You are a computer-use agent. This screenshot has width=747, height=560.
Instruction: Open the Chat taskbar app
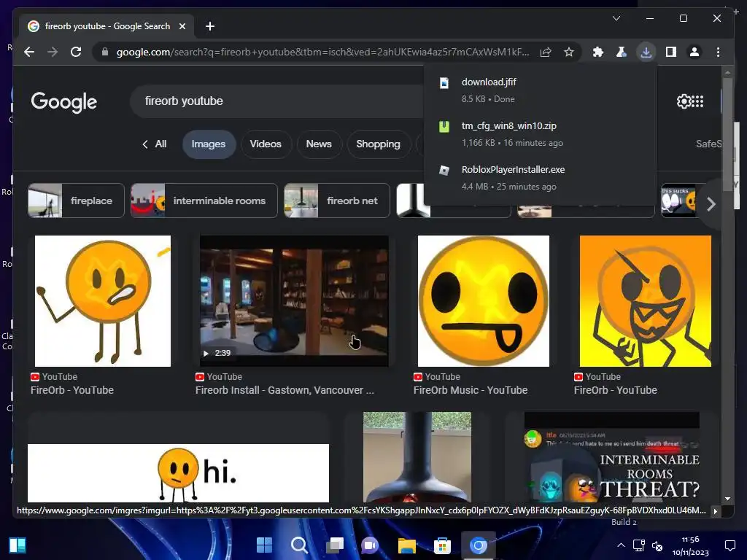coord(370,545)
